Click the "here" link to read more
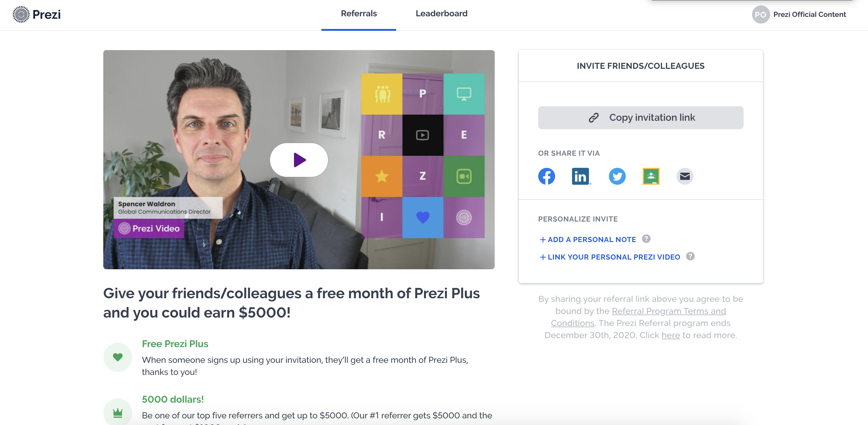The width and height of the screenshot is (868, 425). tap(670, 335)
